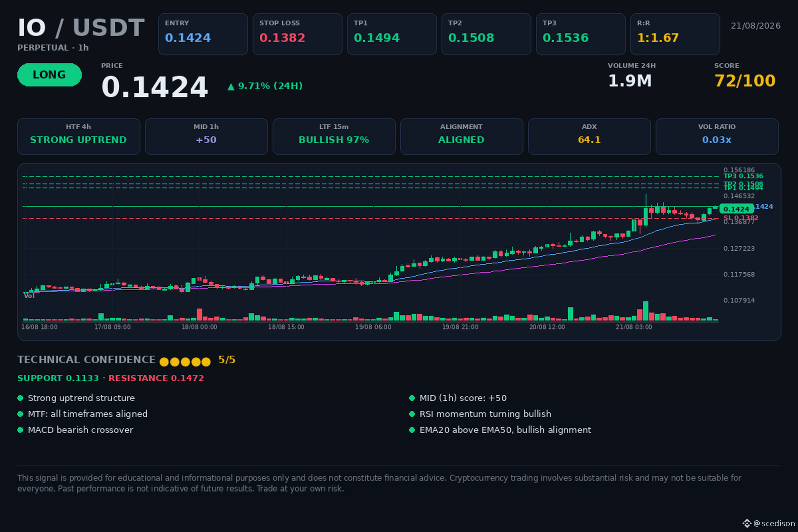Screen dimensions: 798x532
Task: Click the TP1 0.1494 card
Action: coord(392,34)
